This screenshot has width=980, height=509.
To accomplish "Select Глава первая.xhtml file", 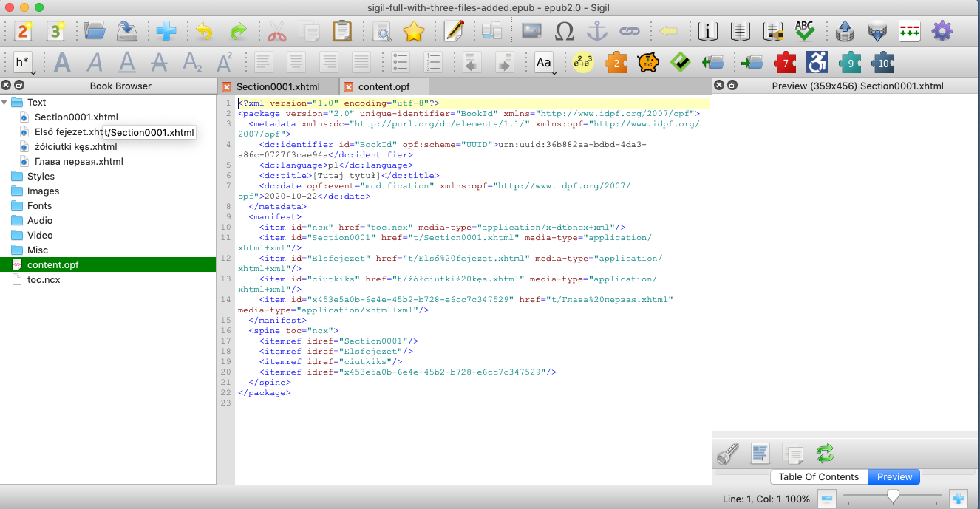I will [78, 161].
